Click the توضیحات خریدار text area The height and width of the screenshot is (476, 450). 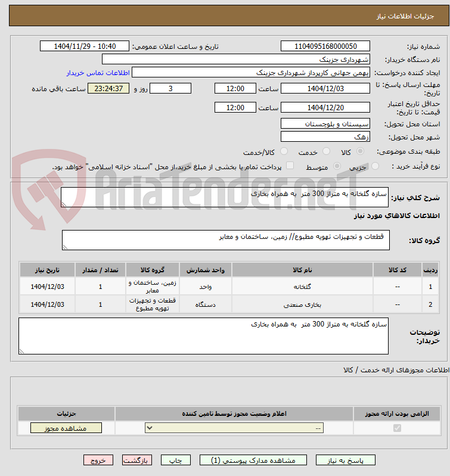[203, 336]
